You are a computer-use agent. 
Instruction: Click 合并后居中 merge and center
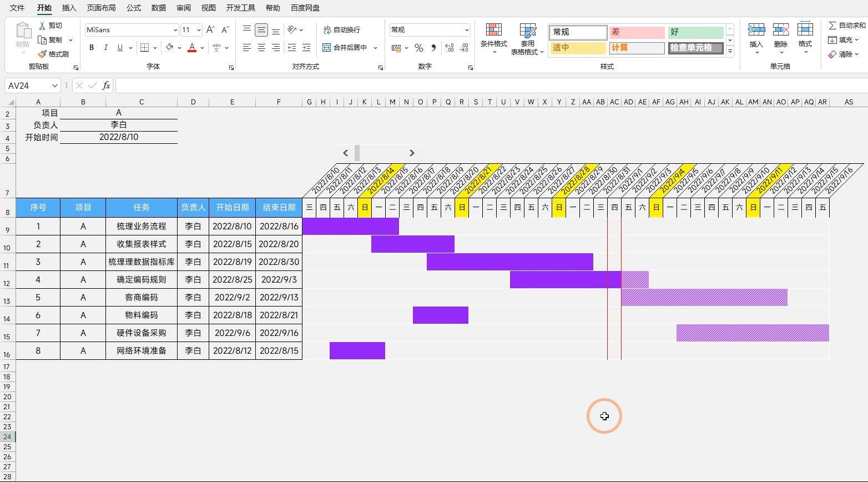click(x=345, y=48)
